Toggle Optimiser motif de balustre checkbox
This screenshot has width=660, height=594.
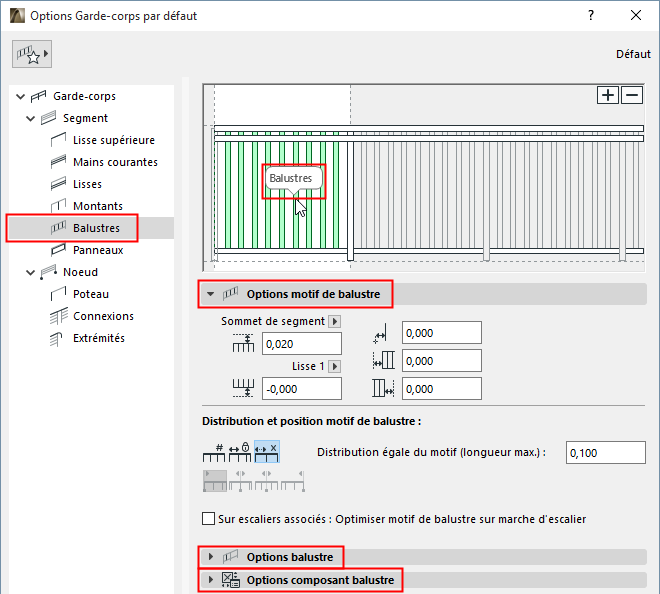point(208,519)
